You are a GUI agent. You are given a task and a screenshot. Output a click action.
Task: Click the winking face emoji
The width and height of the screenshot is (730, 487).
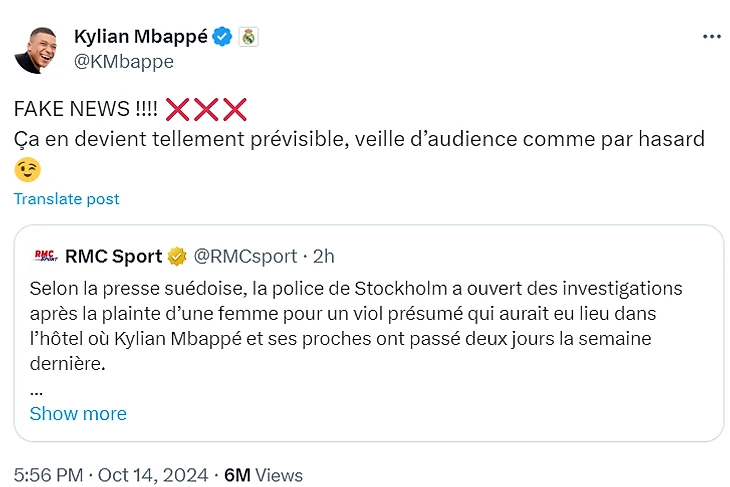(x=28, y=170)
